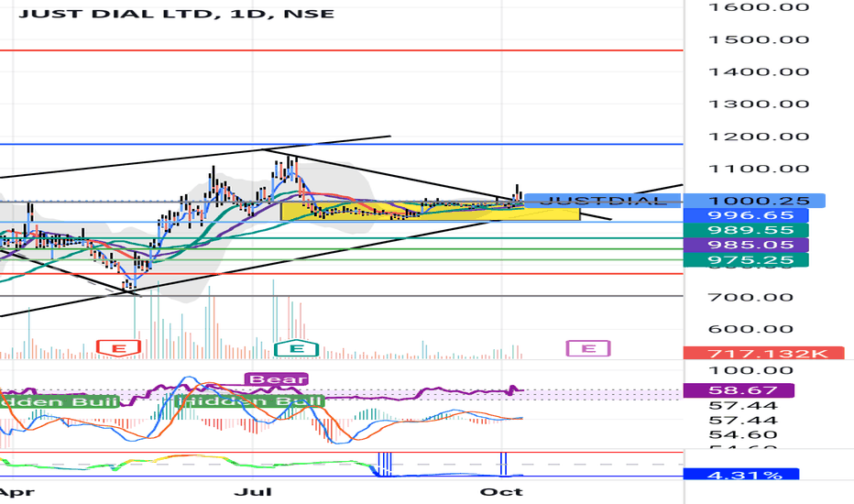Click the 985.05 purple price tag
This screenshot has width=854, height=504.
pos(746,245)
